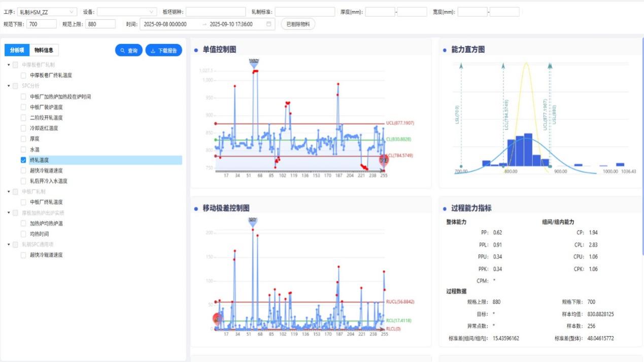The height and width of the screenshot is (362, 644).
Task: Click the calendar icon in the time range field
Action: pos(268,24)
